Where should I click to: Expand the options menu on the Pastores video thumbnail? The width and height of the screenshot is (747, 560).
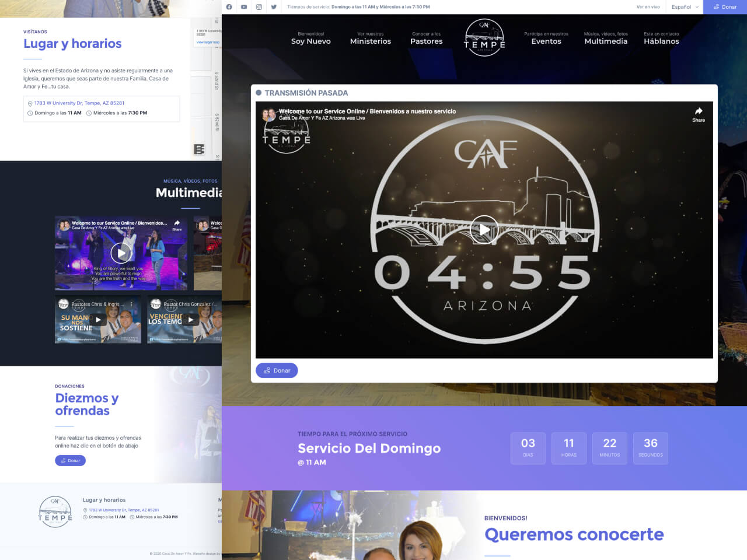(132, 304)
